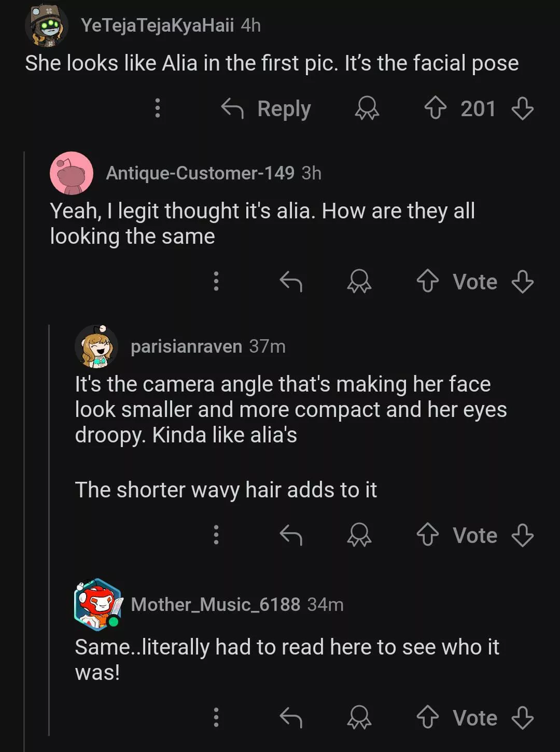This screenshot has width=560, height=752.
Task: Give an award to YeTejaTejaKyaHaii's comment
Action: [367, 108]
